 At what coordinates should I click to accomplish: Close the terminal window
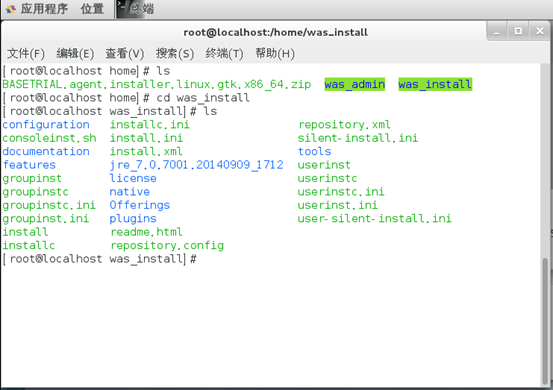pos(540,32)
